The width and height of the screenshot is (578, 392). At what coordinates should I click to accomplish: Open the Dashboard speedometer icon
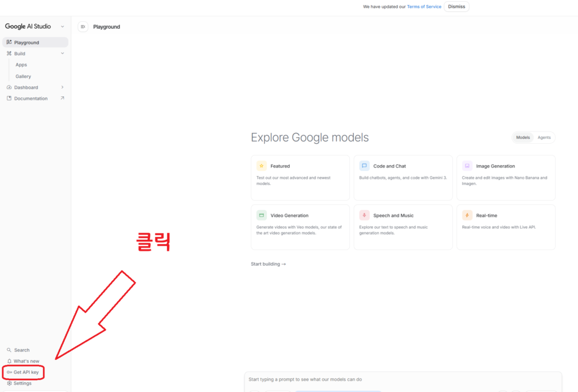click(8, 87)
